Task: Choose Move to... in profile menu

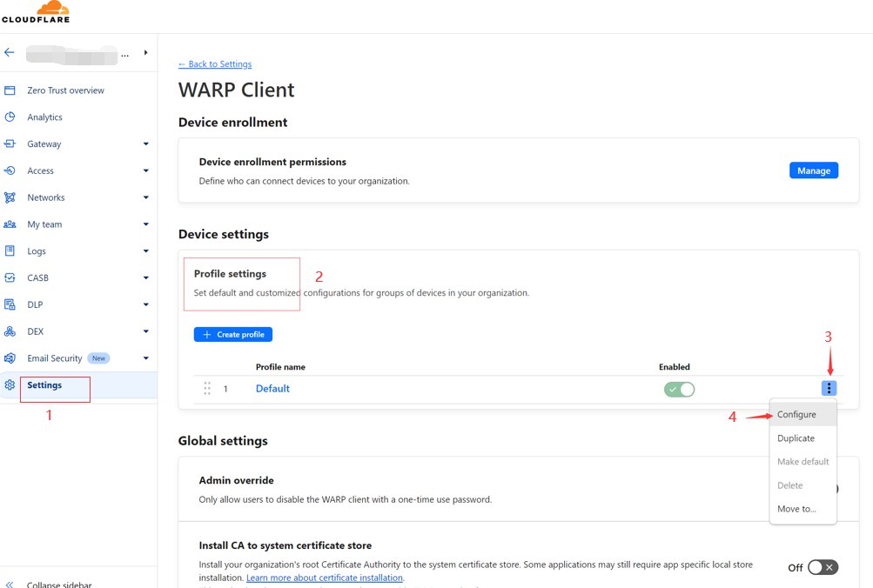Action: point(796,509)
